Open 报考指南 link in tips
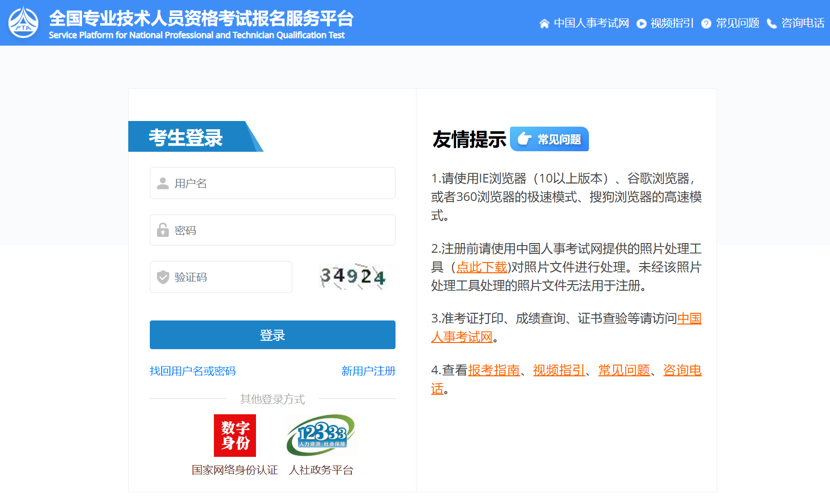Screen dimensions: 830x504 (x=493, y=370)
